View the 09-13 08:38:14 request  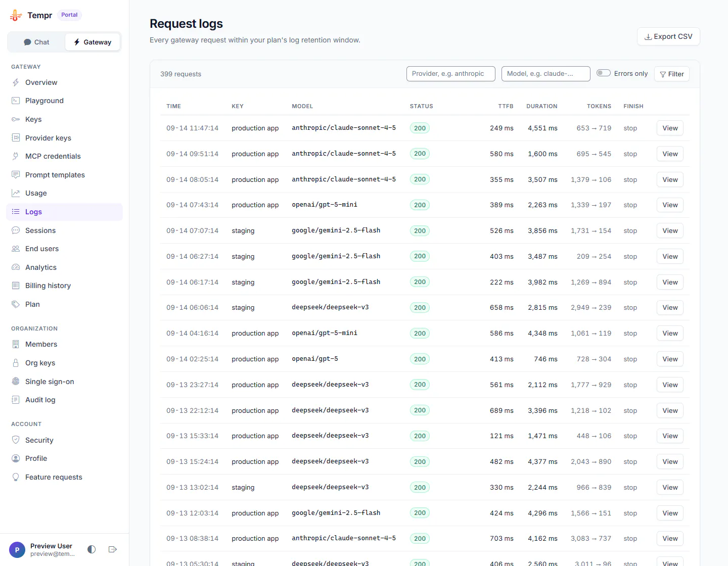670,539
